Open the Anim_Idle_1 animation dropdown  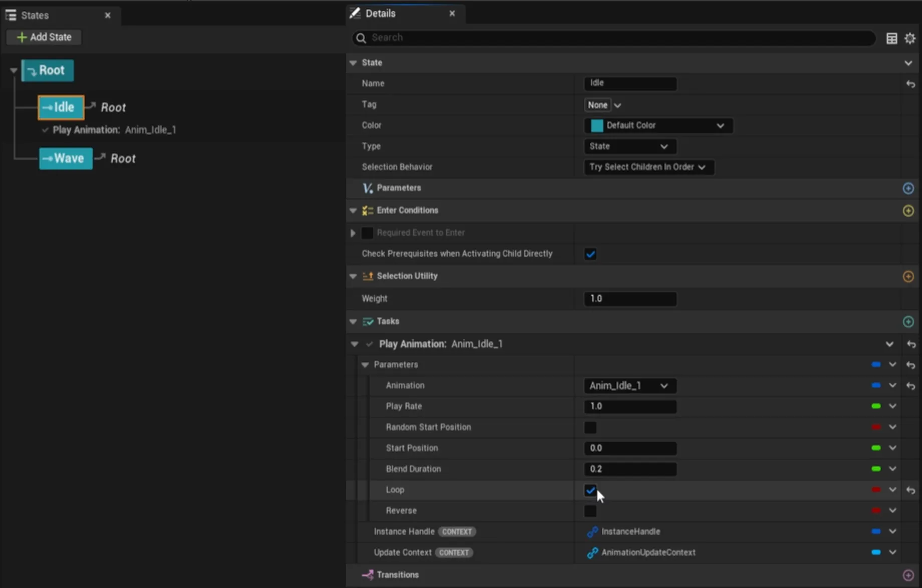pos(630,386)
